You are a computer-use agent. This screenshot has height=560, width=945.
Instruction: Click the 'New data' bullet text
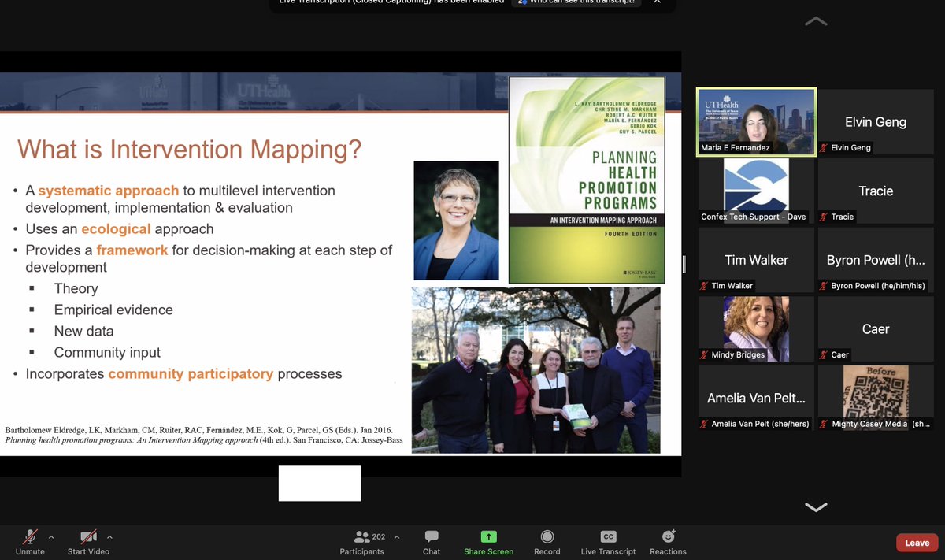(x=83, y=332)
